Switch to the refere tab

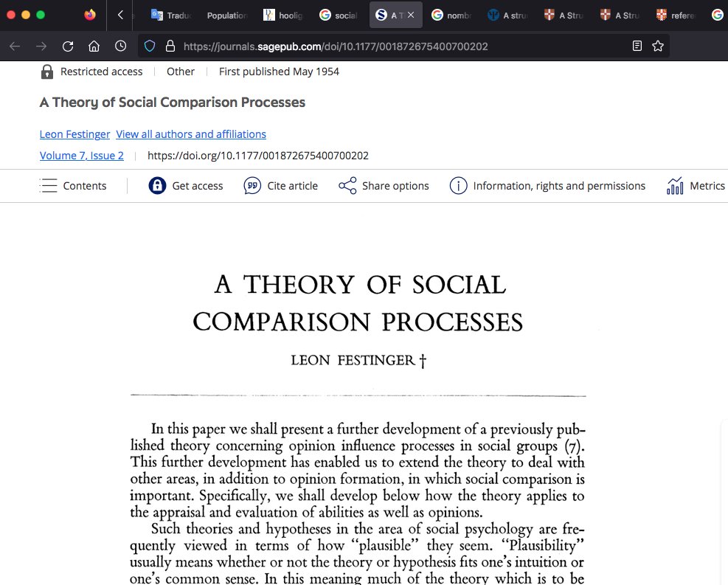click(x=676, y=15)
